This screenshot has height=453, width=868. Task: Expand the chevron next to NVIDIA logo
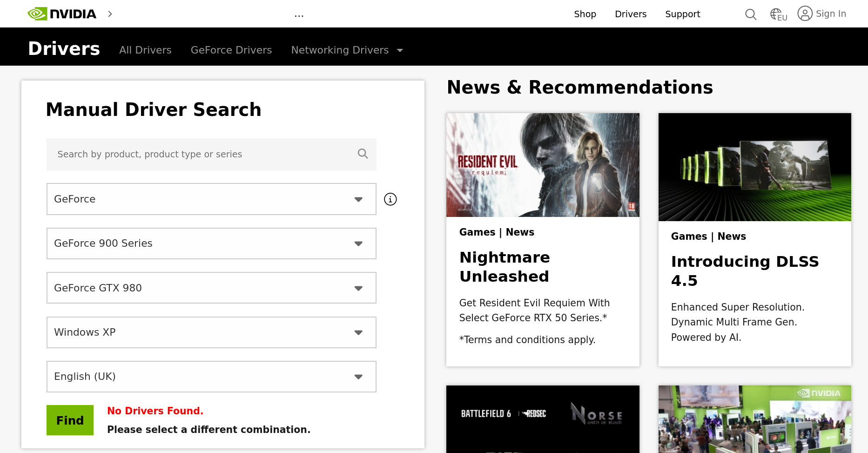click(110, 14)
